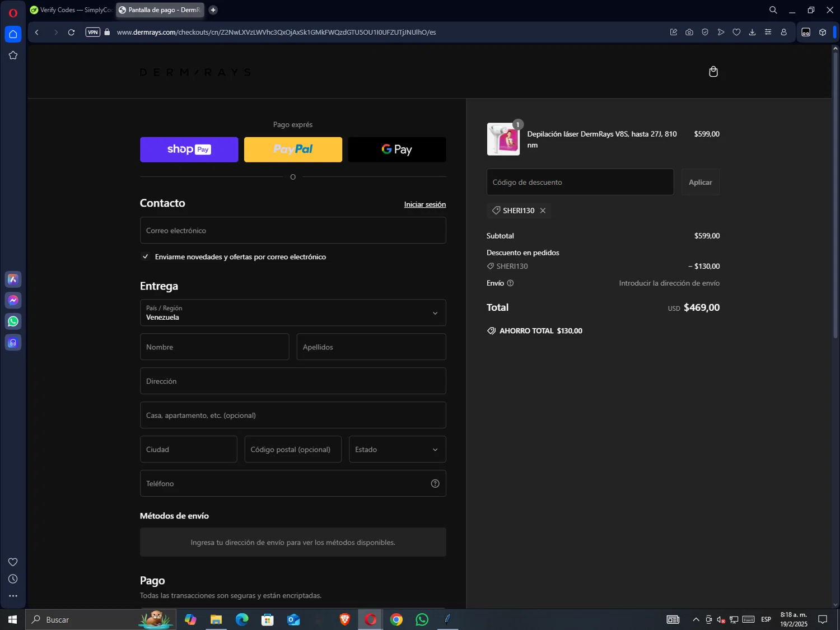Open File Explorer from taskbar

click(216, 620)
